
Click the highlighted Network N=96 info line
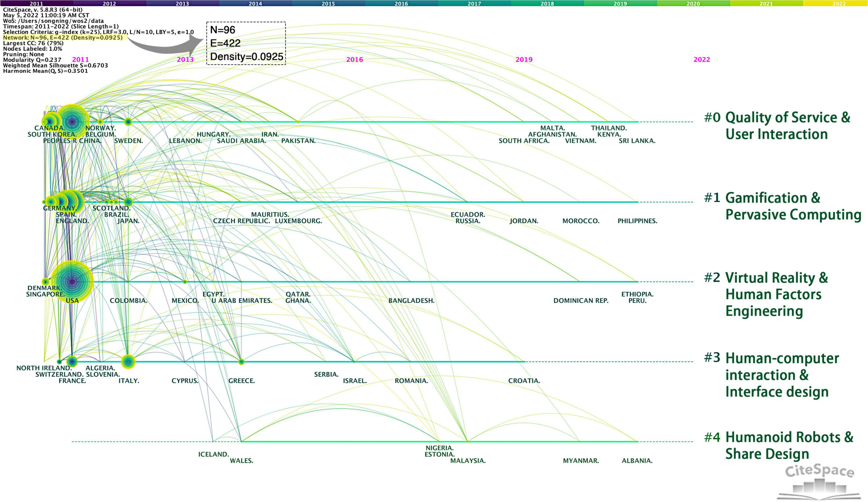[x=63, y=38]
